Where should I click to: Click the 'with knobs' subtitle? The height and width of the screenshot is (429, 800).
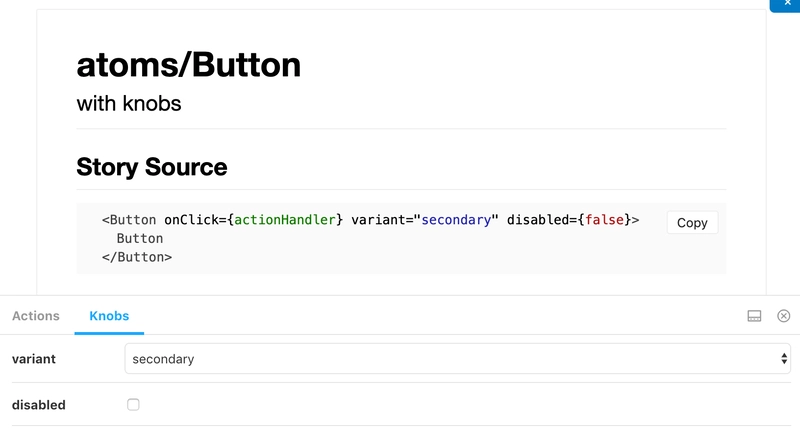(x=129, y=104)
